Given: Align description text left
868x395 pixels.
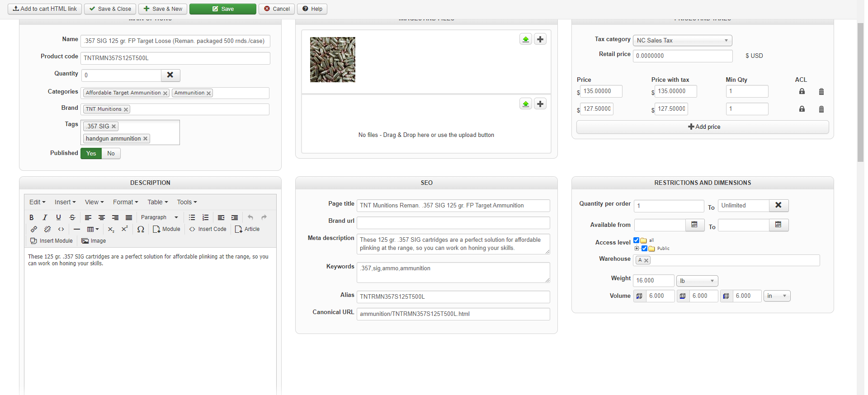Looking at the screenshot, I should [x=88, y=217].
